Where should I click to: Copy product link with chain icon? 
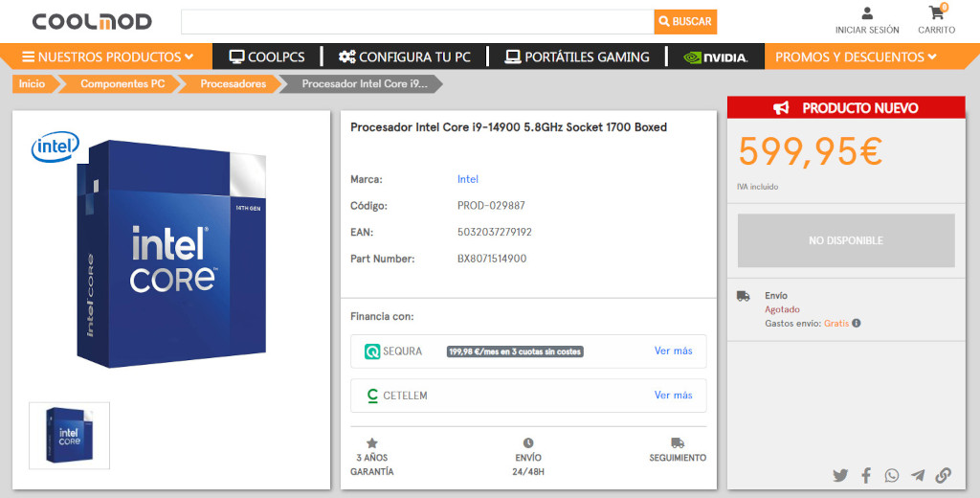tap(944, 475)
